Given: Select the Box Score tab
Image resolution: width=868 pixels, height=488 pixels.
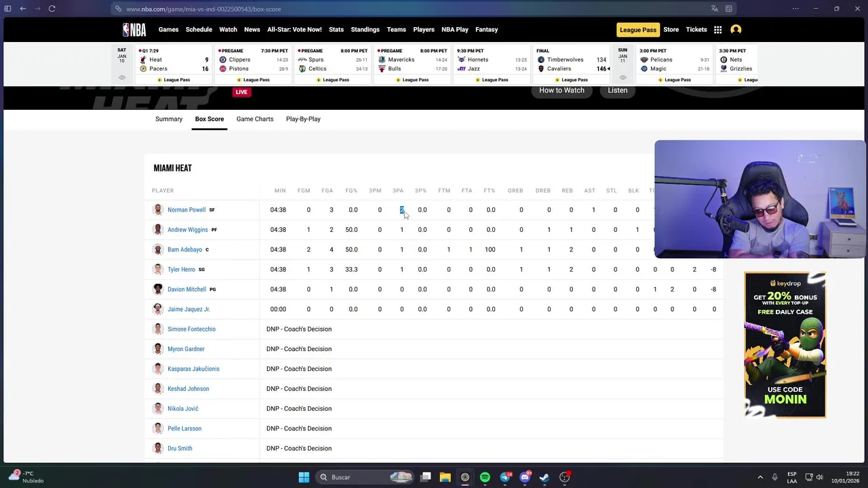Looking at the screenshot, I should [210, 119].
